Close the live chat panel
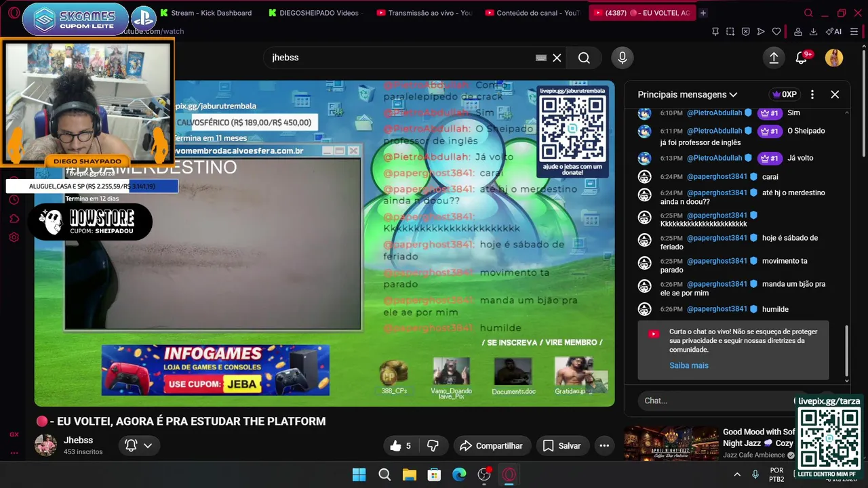 (835, 94)
